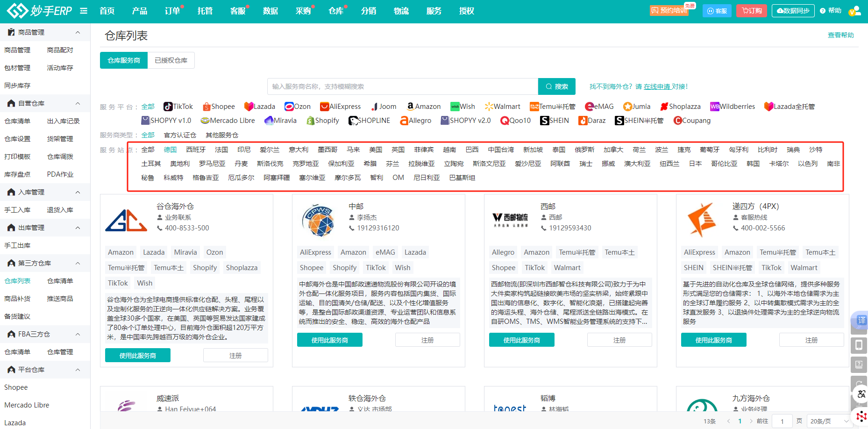Filter by Walmart platform
The image size is (868, 429).
pyautogui.click(x=502, y=107)
